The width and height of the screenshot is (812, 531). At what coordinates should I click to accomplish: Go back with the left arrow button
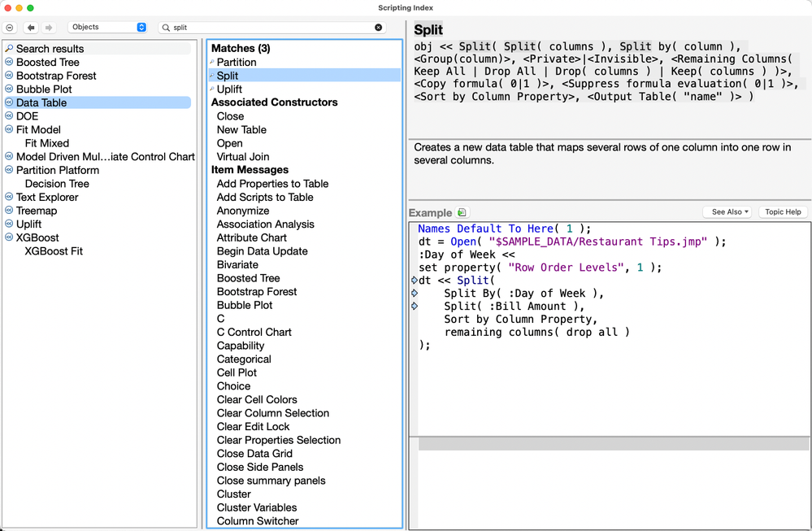point(31,28)
